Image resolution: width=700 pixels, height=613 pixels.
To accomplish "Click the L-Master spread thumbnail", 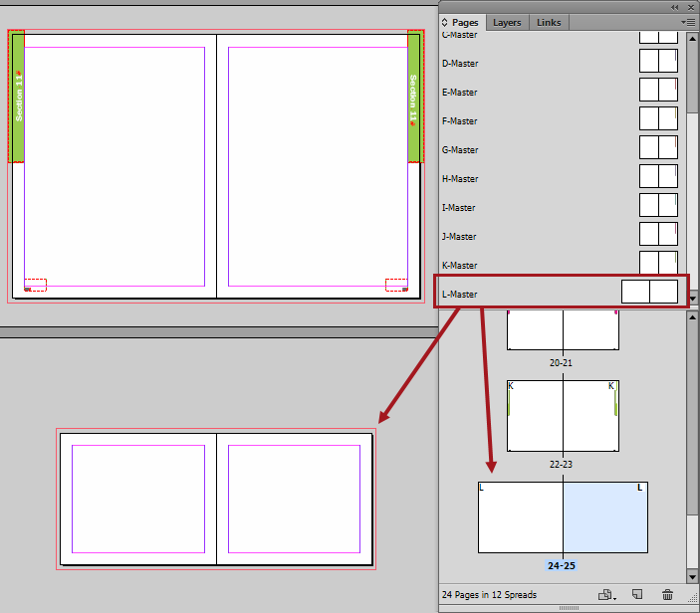I will click(x=650, y=292).
